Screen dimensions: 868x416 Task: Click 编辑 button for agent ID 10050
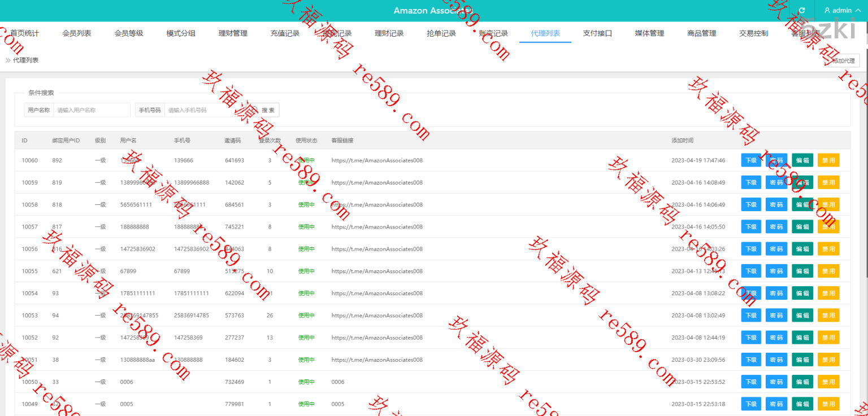(x=802, y=382)
